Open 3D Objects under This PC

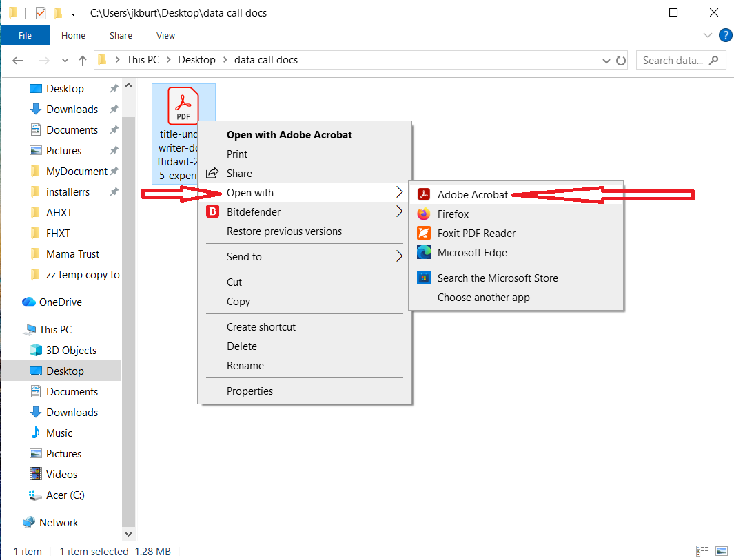71,350
